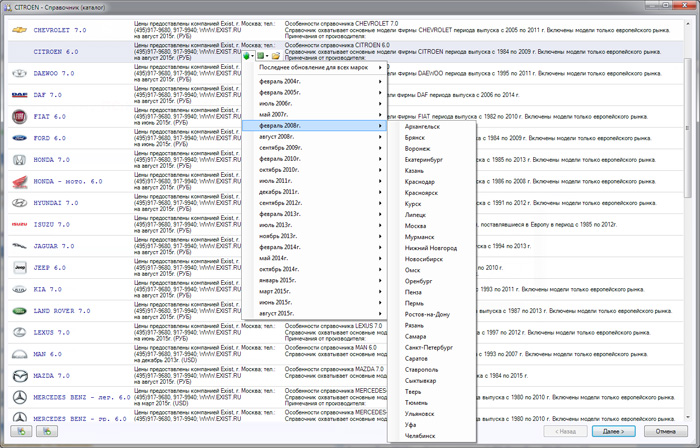Expand the 'август 2015г.' submenu
The width and height of the screenshot is (700, 448).
(x=315, y=313)
